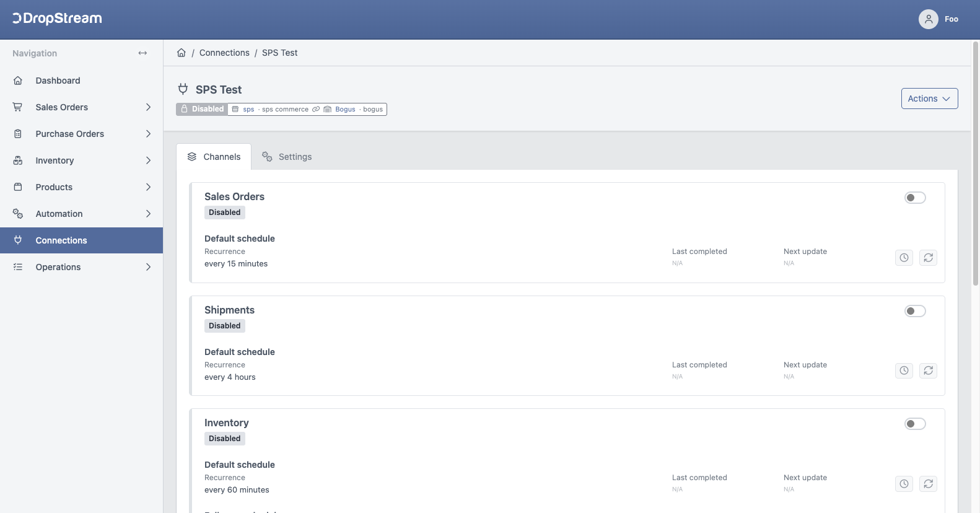Open Purchase Orders in navigation

pos(81,134)
